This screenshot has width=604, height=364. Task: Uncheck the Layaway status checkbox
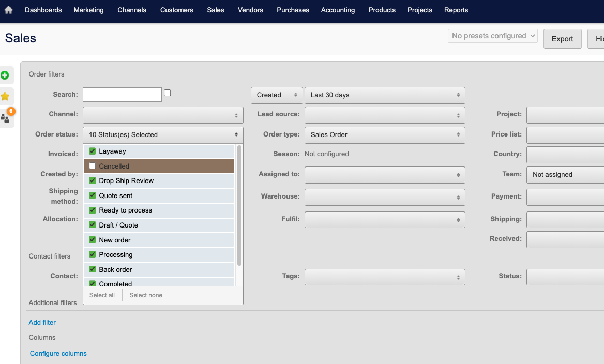click(93, 151)
